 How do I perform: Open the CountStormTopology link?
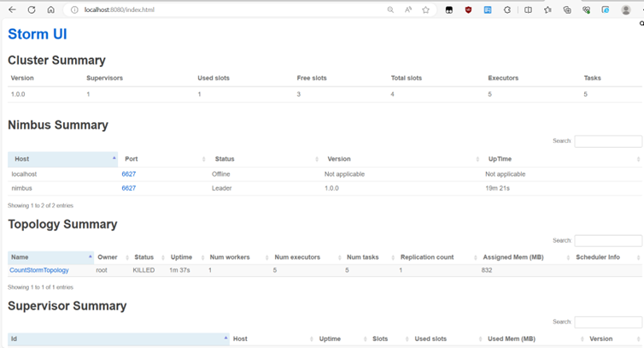tap(39, 270)
